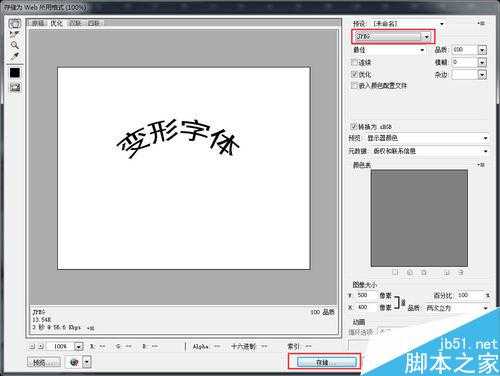Toggle the 优化 (Optimized) checkbox
Screen dimensions: 500x376
tap(354, 74)
